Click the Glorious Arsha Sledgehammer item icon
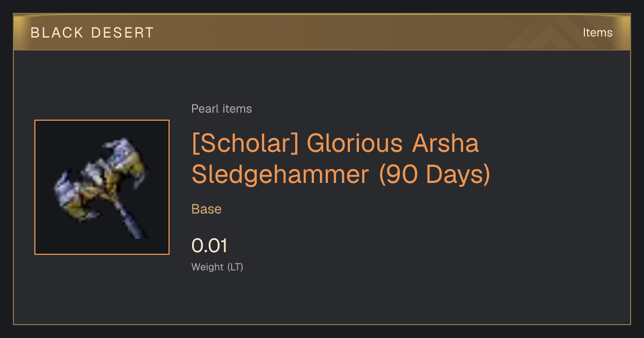Image resolution: width=644 pixels, height=338 pixels. (102, 187)
